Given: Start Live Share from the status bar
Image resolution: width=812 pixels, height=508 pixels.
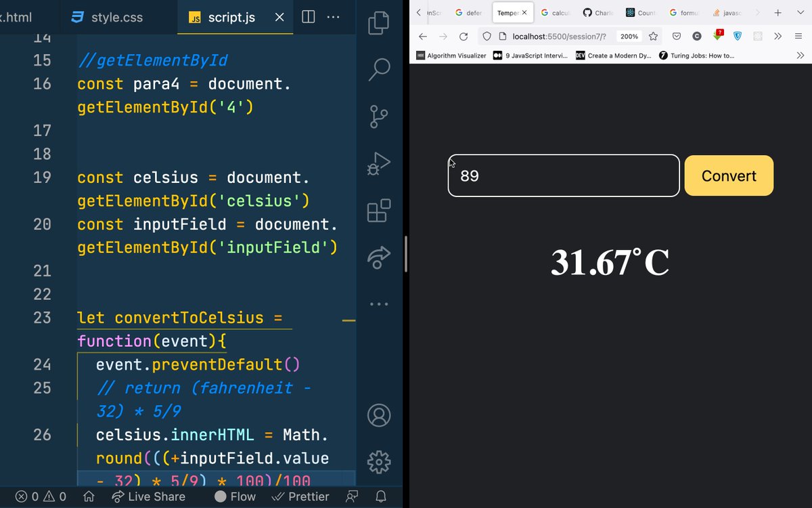Looking at the screenshot, I should [148, 496].
